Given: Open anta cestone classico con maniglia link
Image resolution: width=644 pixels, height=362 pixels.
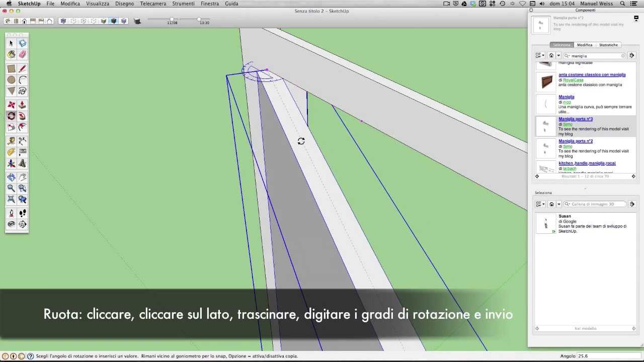Looking at the screenshot, I should click(x=592, y=74).
